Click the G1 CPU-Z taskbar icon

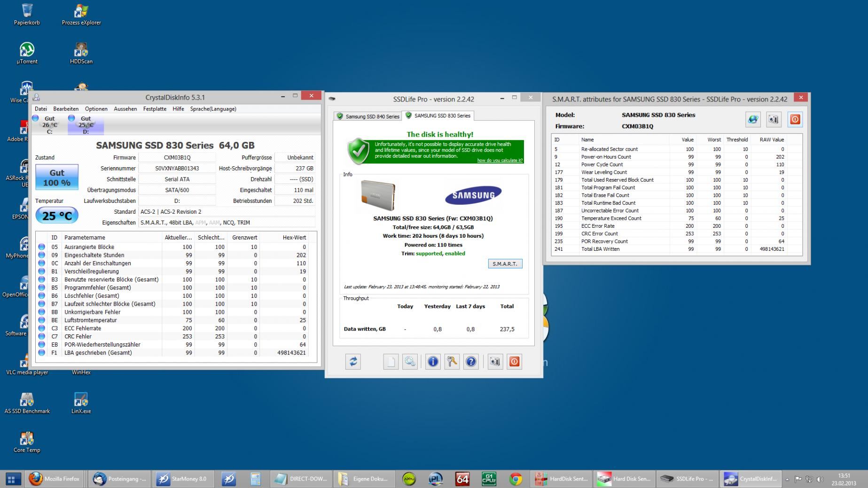tap(489, 479)
